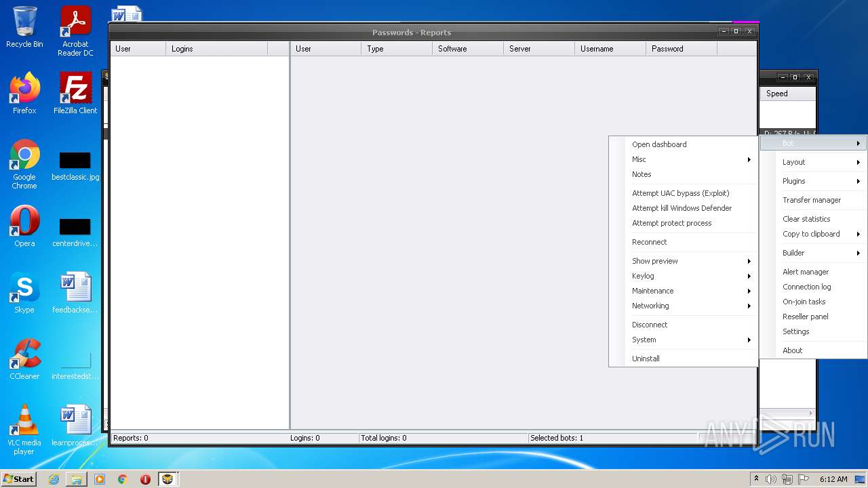Image resolution: width=868 pixels, height=488 pixels.
Task: Sort by Software column header
Action: click(468, 49)
